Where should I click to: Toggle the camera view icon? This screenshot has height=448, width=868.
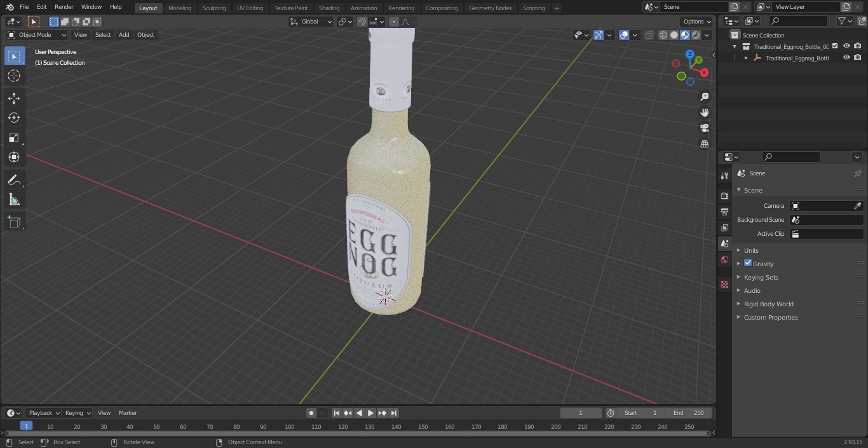pos(704,128)
